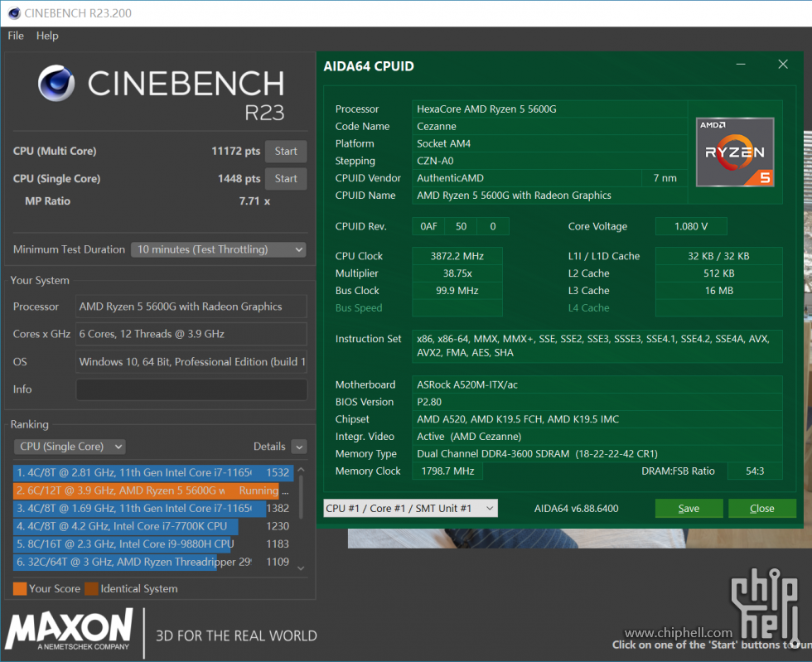The image size is (812, 662).
Task: Click the Multiplier value 38.75x
Action: pos(457,273)
